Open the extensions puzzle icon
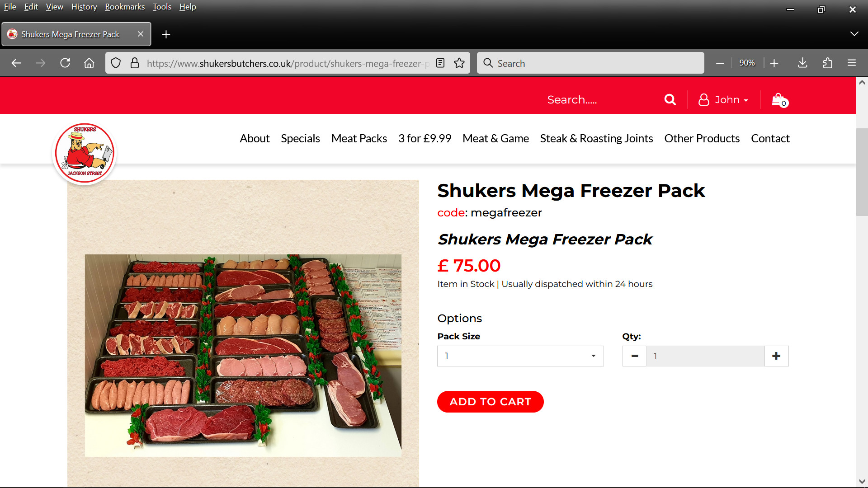The height and width of the screenshot is (488, 868). click(x=827, y=63)
